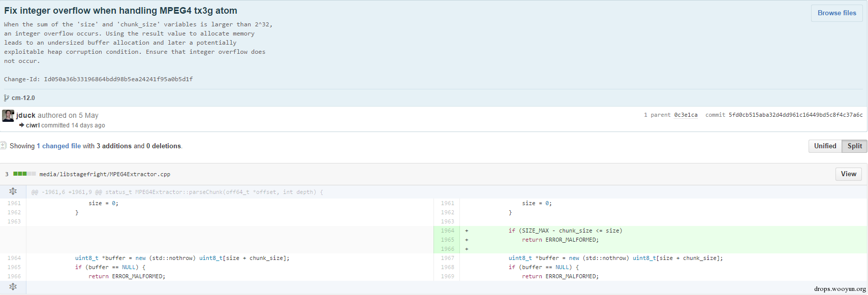Click added line number 1964

click(x=447, y=231)
